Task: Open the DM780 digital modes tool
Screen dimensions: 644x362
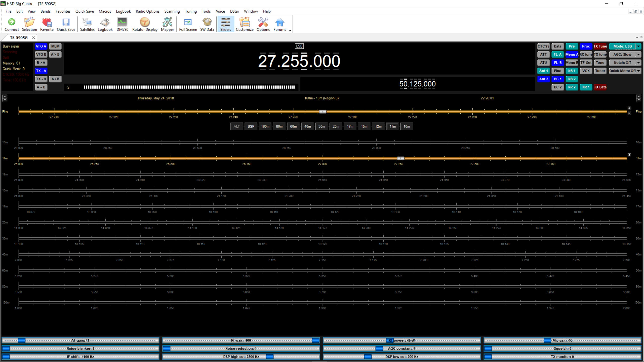Action: (122, 24)
